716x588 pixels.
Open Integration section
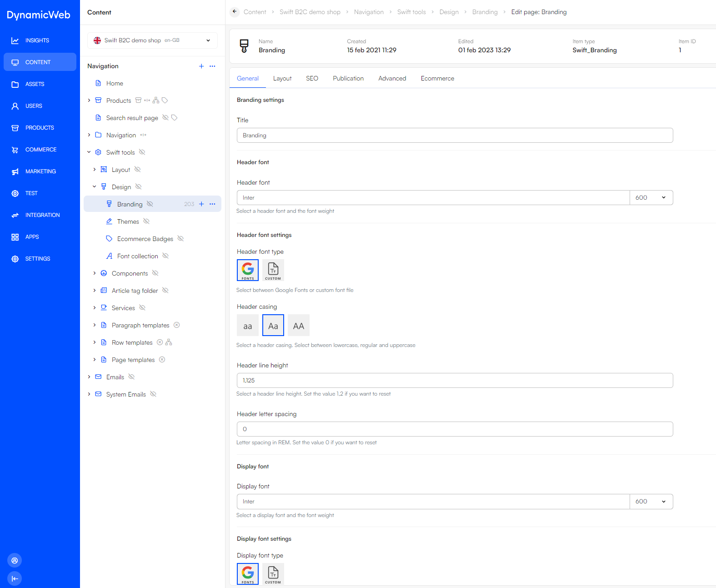40,215
